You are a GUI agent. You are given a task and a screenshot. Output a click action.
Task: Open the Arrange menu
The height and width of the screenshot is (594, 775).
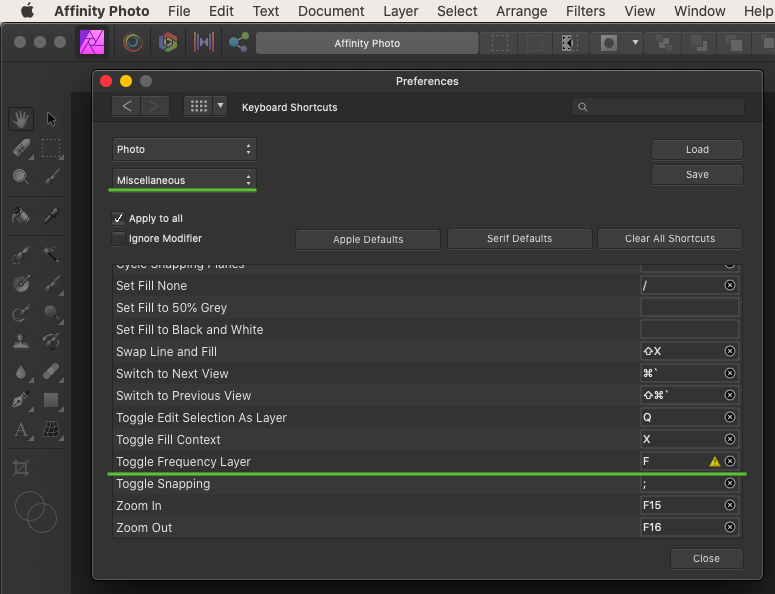[521, 11]
